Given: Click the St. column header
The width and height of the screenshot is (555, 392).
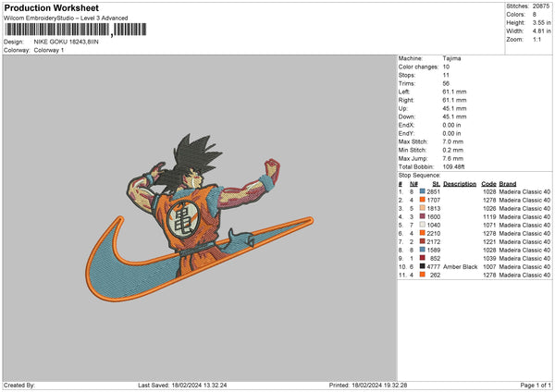Looking at the screenshot, I should point(436,184).
